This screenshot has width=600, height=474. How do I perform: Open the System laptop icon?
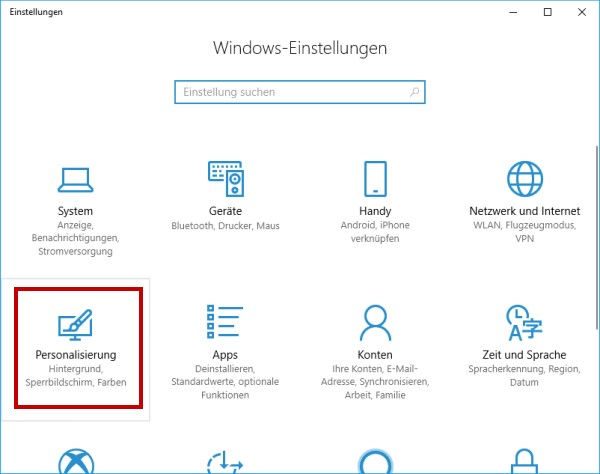tap(75, 179)
